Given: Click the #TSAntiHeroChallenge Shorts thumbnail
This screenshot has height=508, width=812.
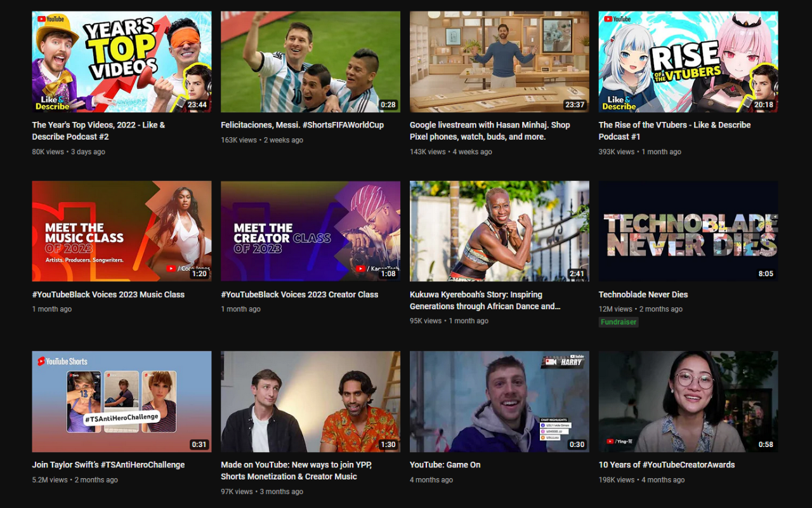Looking at the screenshot, I should (121, 401).
